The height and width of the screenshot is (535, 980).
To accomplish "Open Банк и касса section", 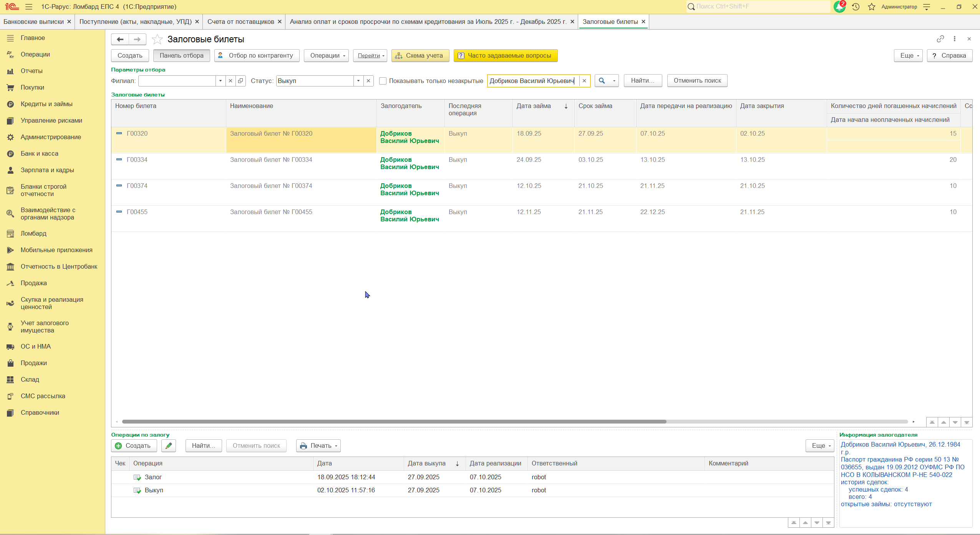I will pyautogui.click(x=39, y=153).
